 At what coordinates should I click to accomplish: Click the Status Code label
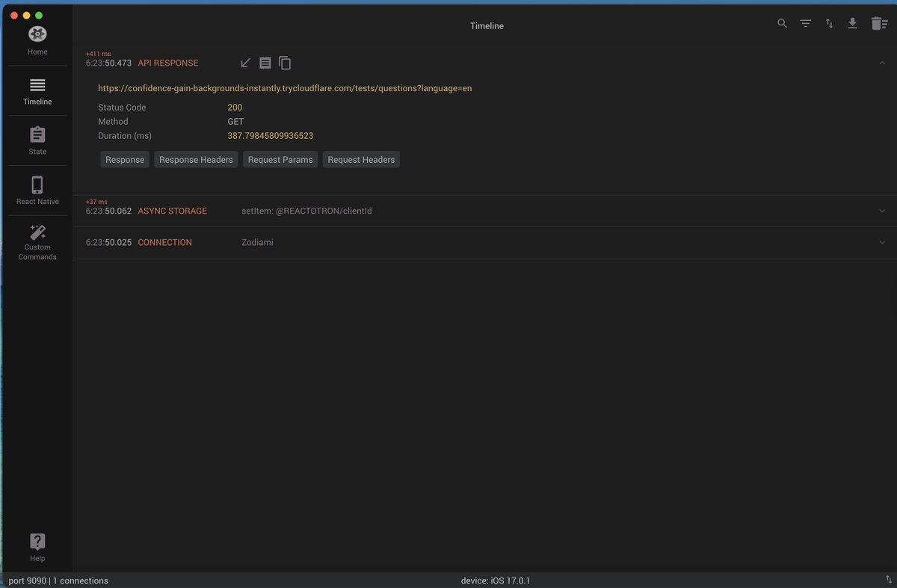pos(122,108)
